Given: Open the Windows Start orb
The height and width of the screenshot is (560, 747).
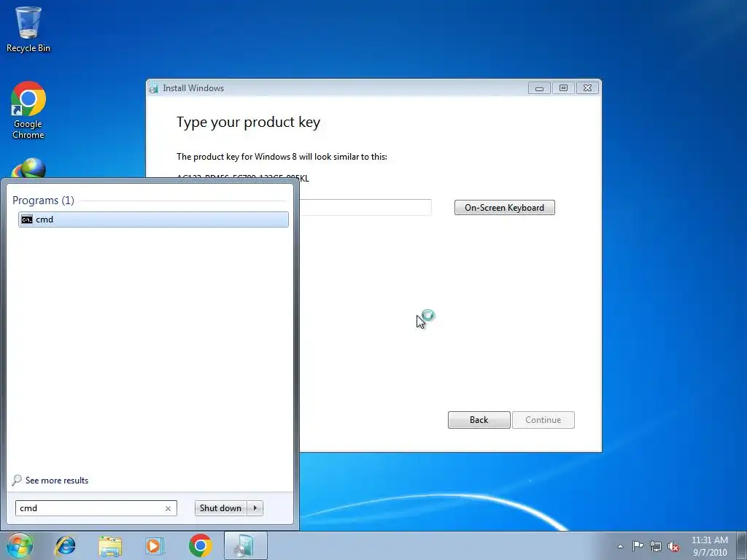Looking at the screenshot, I should [x=20, y=545].
